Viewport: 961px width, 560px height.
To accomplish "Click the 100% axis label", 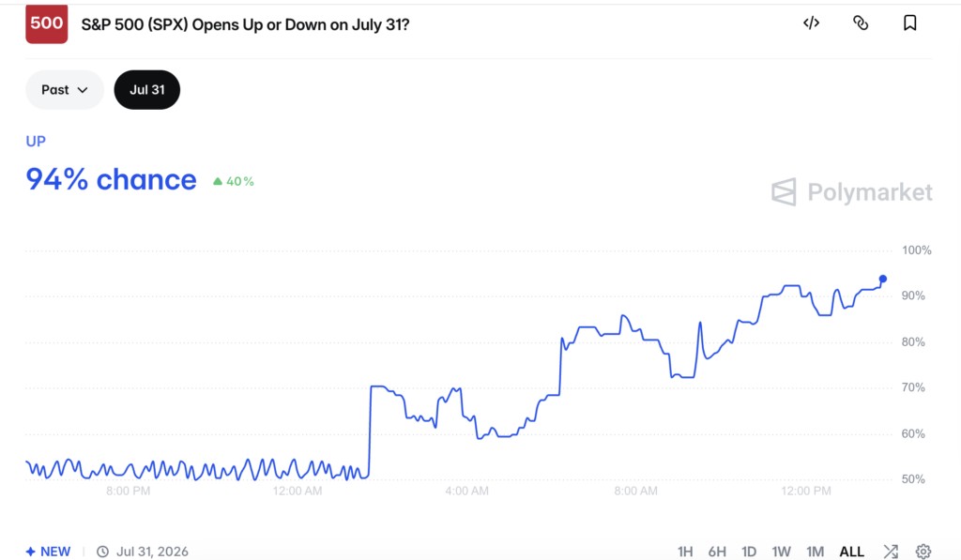I will coord(916,250).
